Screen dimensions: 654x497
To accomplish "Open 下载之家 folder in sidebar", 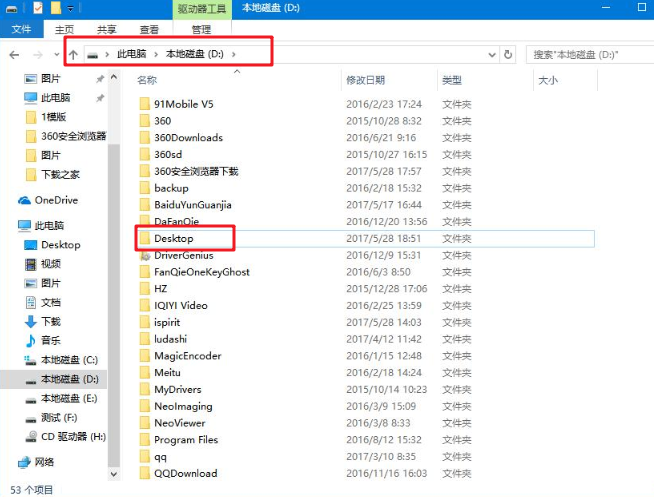I will (60, 174).
